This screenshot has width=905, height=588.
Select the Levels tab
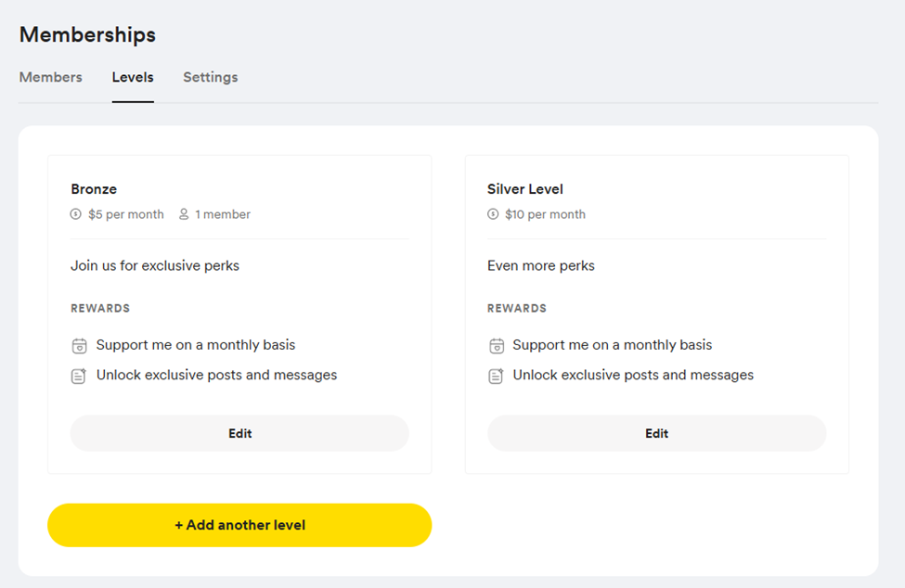pos(133,77)
